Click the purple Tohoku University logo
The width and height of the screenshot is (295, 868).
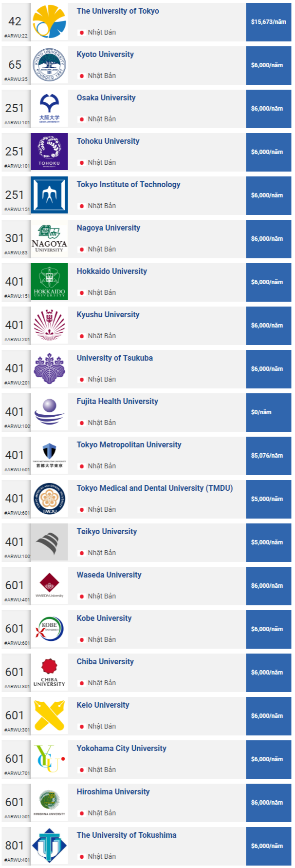pyautogui.click(x=49, y=152)
